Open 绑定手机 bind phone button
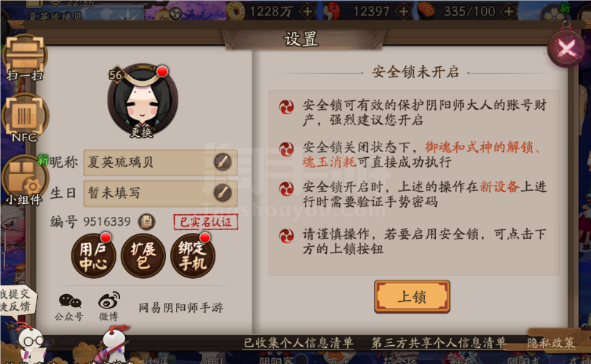Viewport: 591px width, 364px height. (193, 256)
